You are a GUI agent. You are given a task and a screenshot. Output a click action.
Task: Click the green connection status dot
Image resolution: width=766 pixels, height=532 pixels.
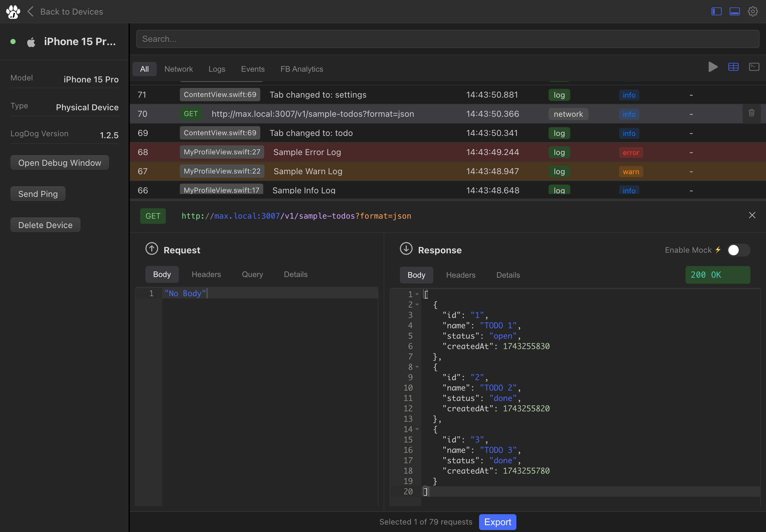pos(13,42)
